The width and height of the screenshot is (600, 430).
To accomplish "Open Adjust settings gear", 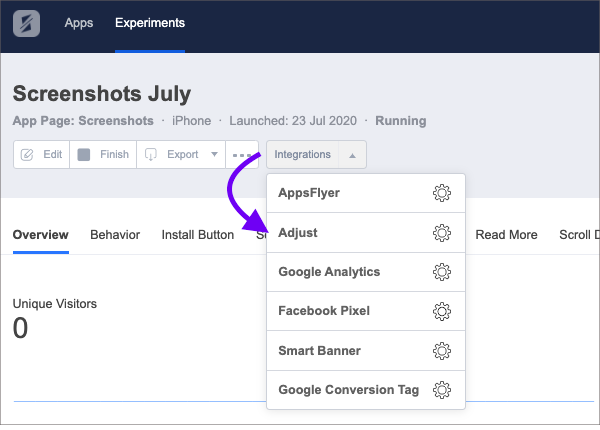I will (x=442, y=233).
